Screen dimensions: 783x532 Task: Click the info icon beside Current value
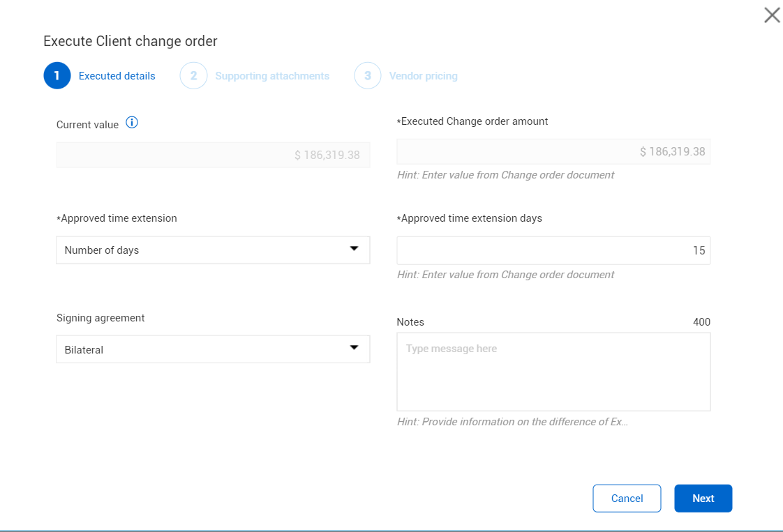tap(132, 123)
